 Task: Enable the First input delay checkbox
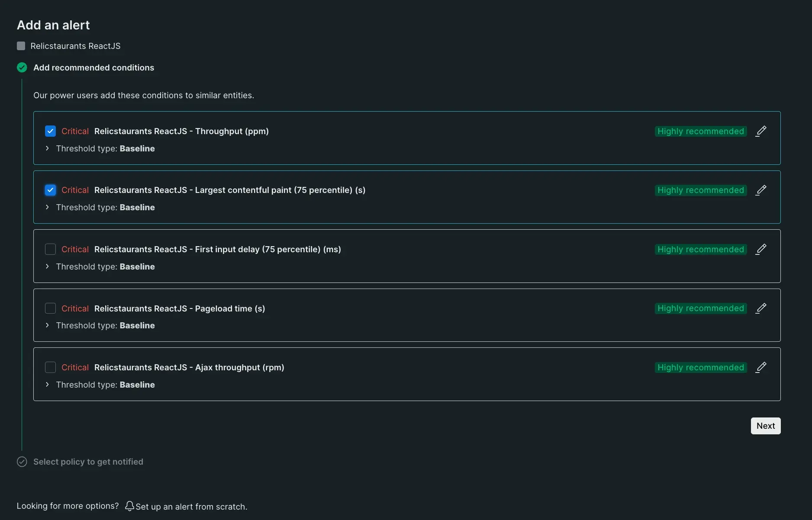pyautogui.click(x=50, y=249)
